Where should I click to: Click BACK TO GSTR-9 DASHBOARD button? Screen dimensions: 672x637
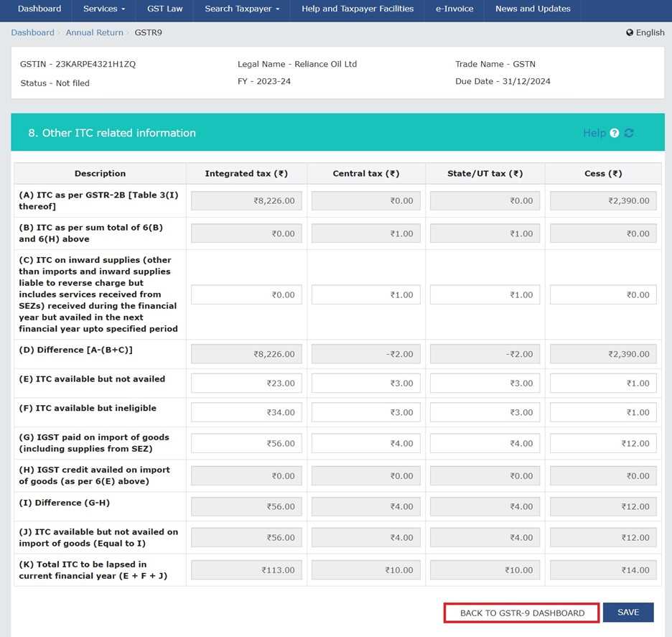click(521, 613)
